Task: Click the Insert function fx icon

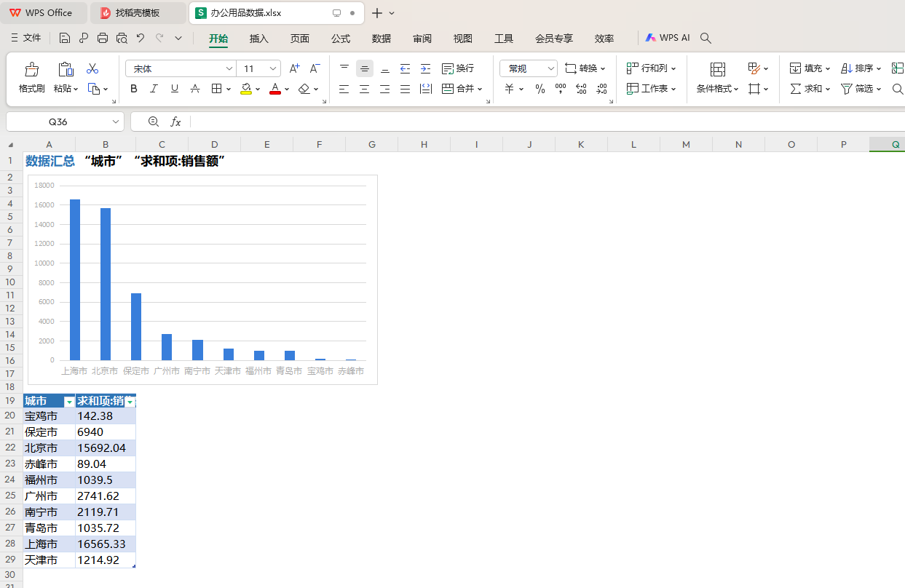Action: pos(175,122)
